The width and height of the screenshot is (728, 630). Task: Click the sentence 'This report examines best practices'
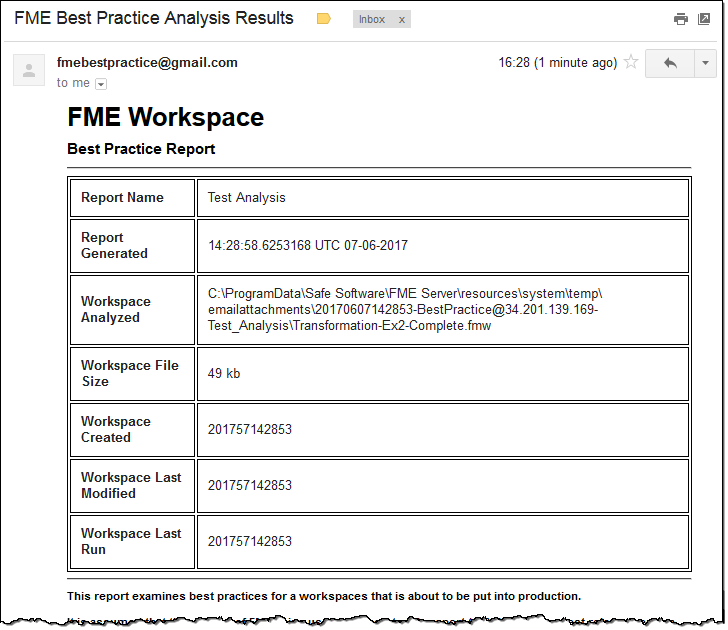324,596
